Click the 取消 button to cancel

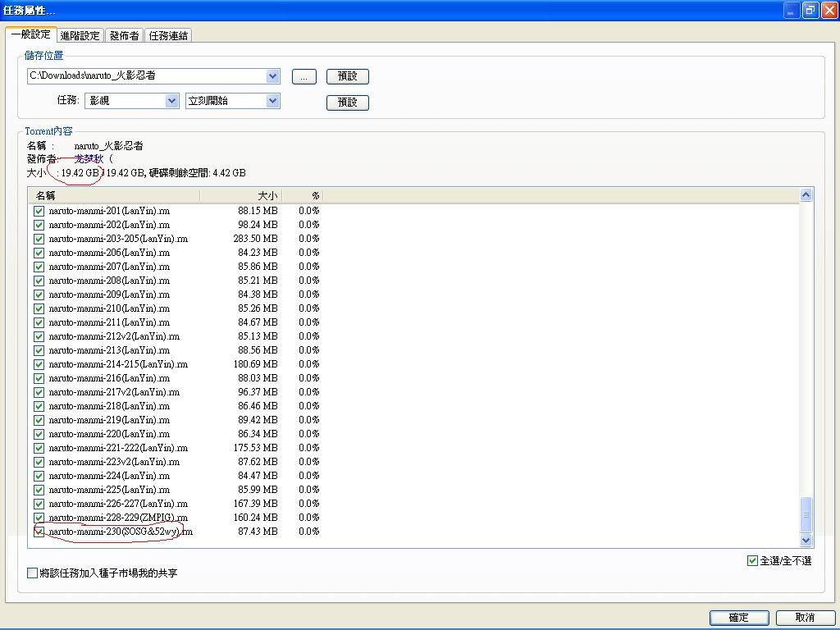805,618
